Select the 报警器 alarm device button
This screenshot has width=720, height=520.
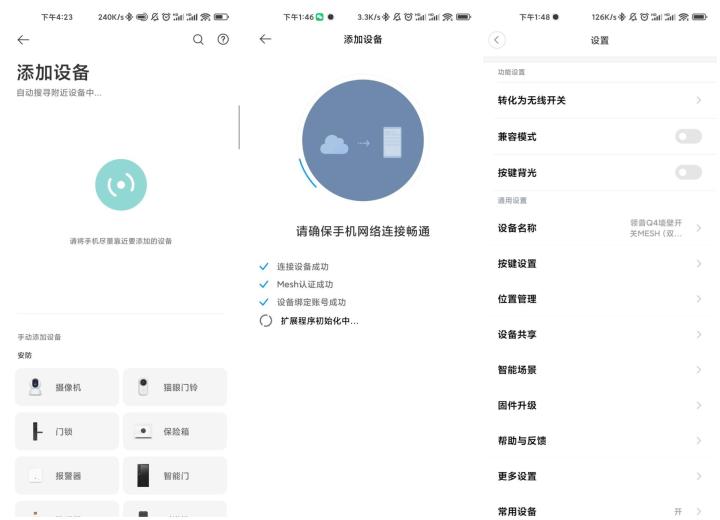point(67,476)
